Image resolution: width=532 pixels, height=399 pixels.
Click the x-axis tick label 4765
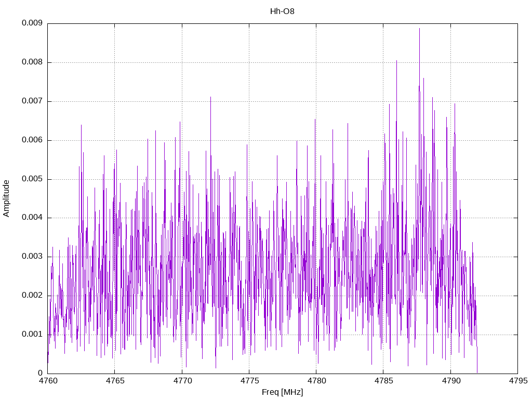[x=115, y=381]
